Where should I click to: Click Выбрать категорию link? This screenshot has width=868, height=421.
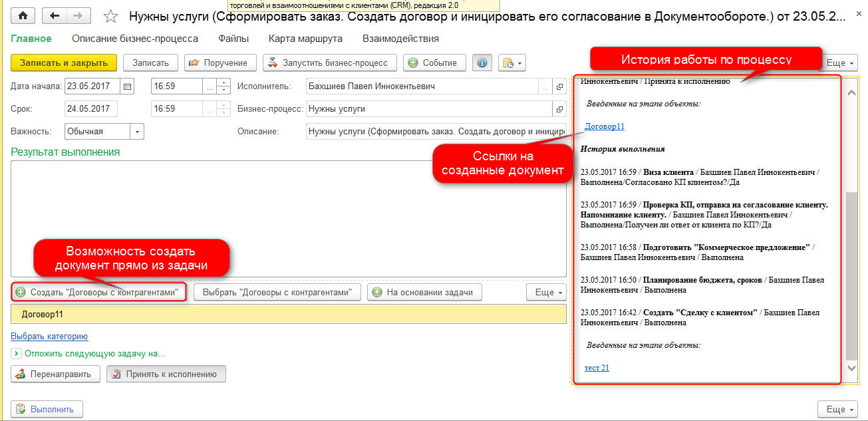(x=49, y=337)
